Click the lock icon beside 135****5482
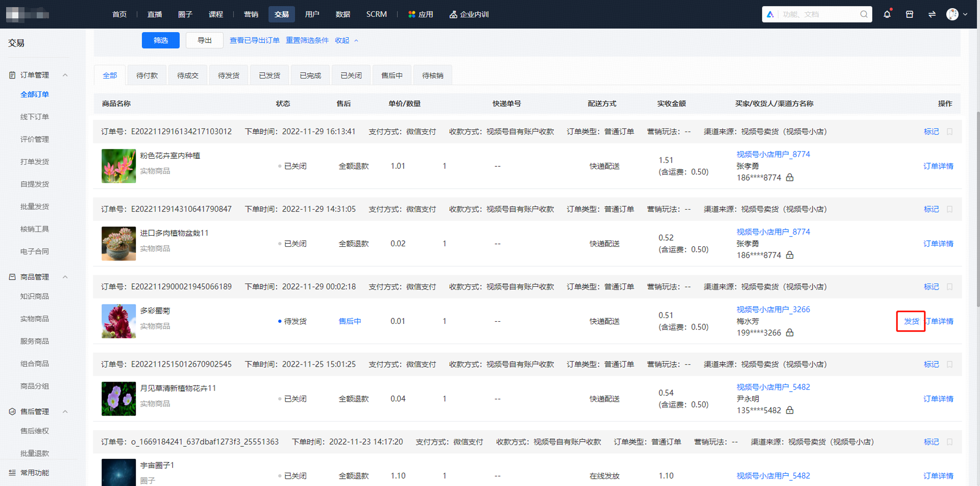The image size is (980, 486). coord(790,410)
